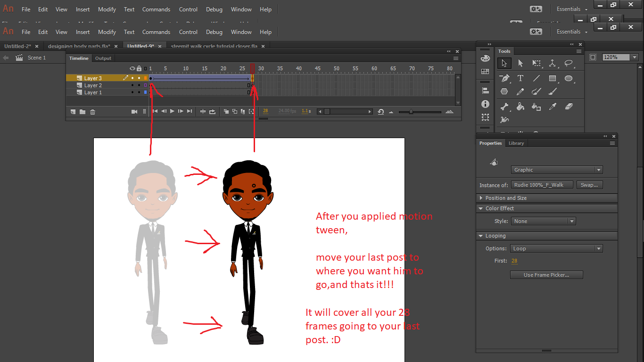The height and width of the screenshot is (362, 644).
Task: Select the Pen tool
Action: (504, 78)
